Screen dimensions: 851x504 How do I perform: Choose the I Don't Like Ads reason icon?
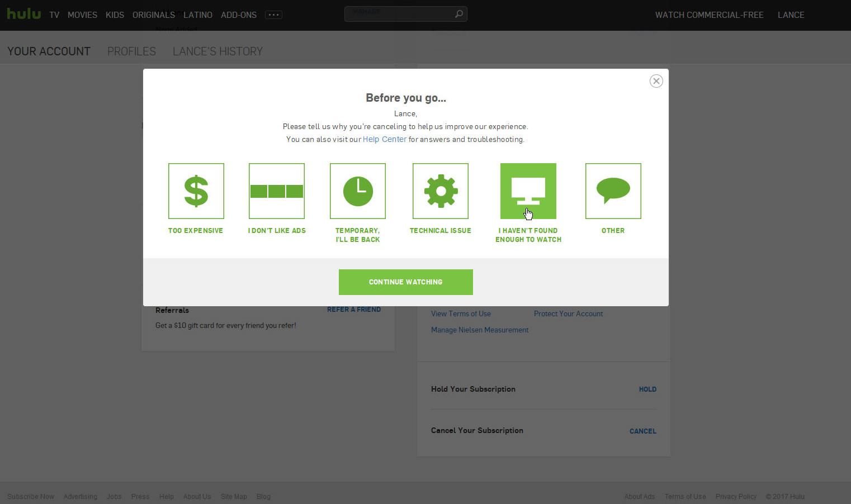click(276, 191)
